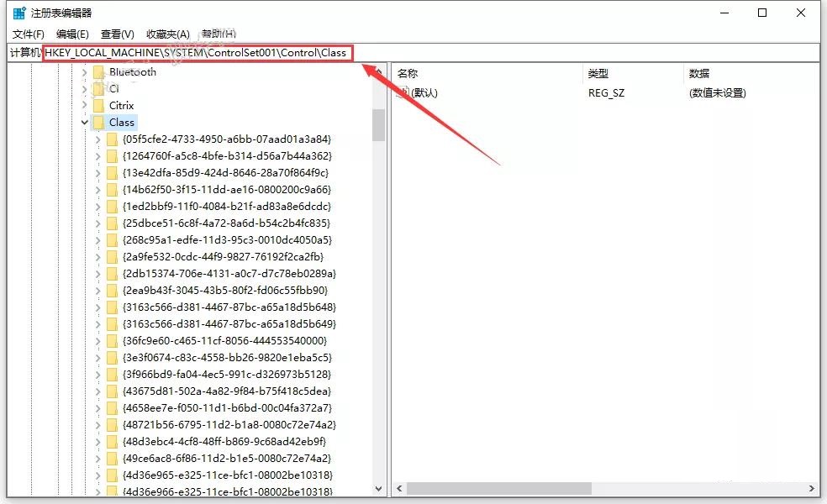
Task: Click the right pane scroll left arrow
Action: [399, 489]
